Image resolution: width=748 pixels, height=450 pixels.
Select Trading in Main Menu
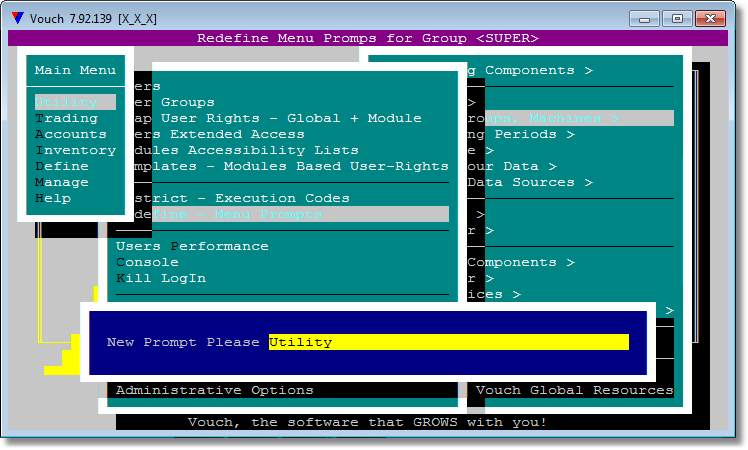pyautogui.click(x=66, y=118)
